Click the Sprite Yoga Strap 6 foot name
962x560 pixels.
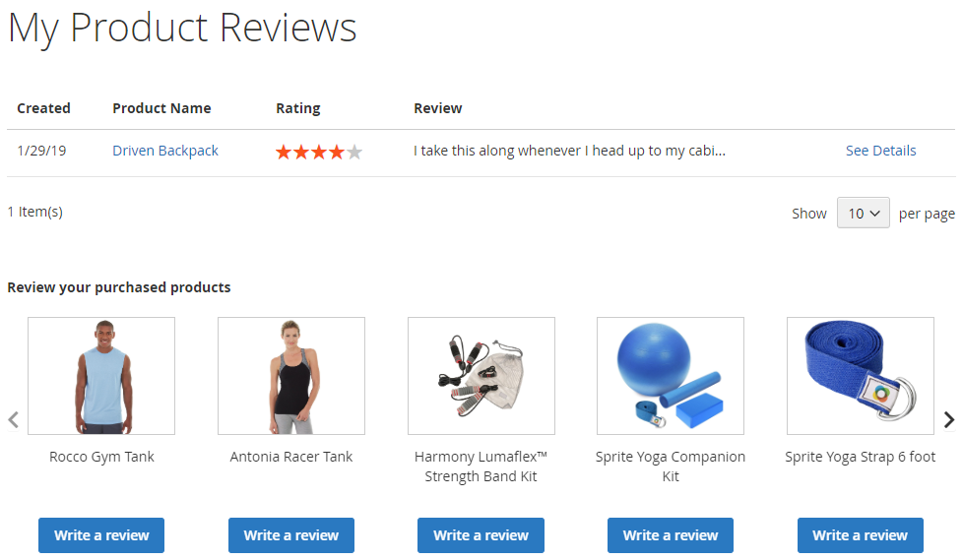click(861, 457)
